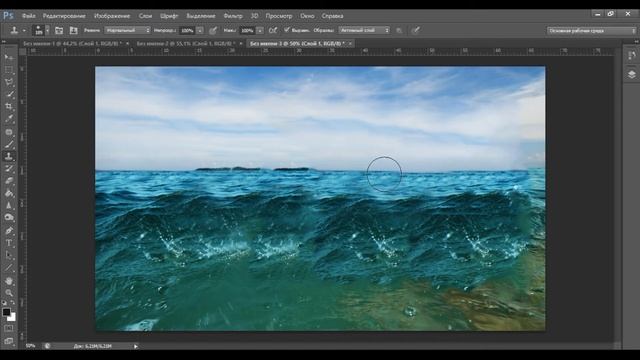Select the Paint Bucket tool
Viewport: 640px width, 360px height.
pos(9,193)
